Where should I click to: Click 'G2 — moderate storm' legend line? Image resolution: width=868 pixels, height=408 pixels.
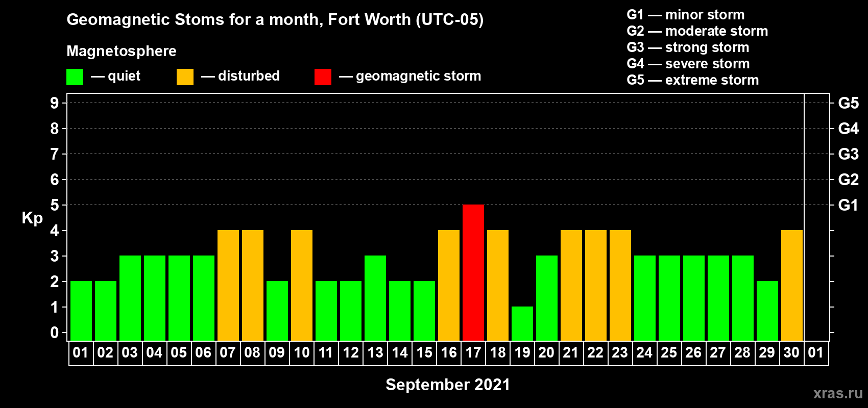click(697, 31)
